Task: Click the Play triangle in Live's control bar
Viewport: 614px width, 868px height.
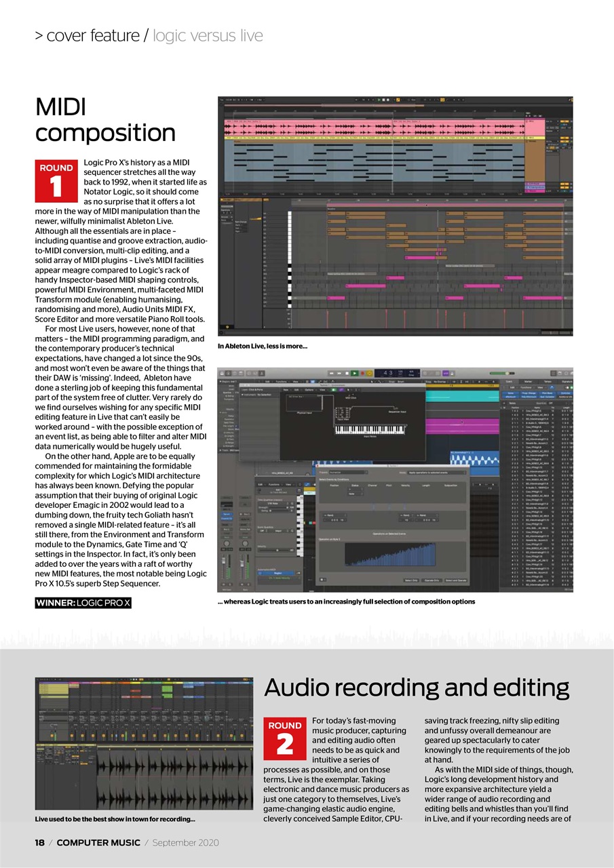Action: pyautogui.click(x=380, y=98)
